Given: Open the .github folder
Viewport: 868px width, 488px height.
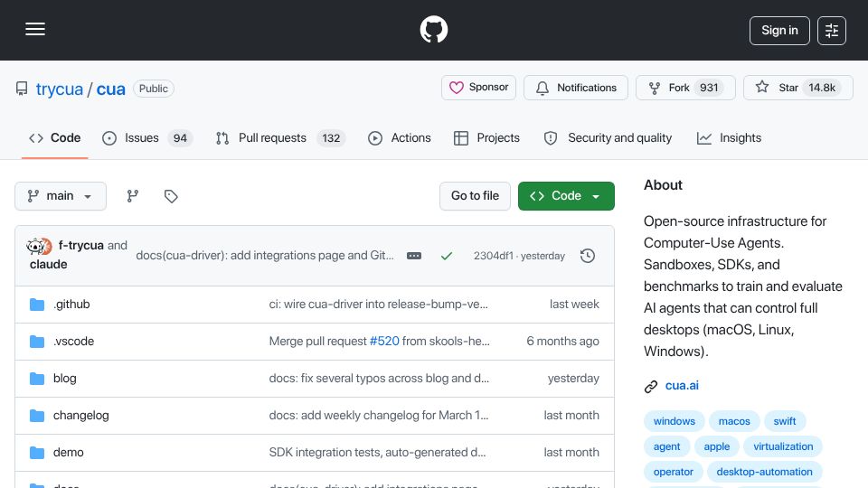Looking at the screenshot, I should pyautogui.click(x=71, y=305).
